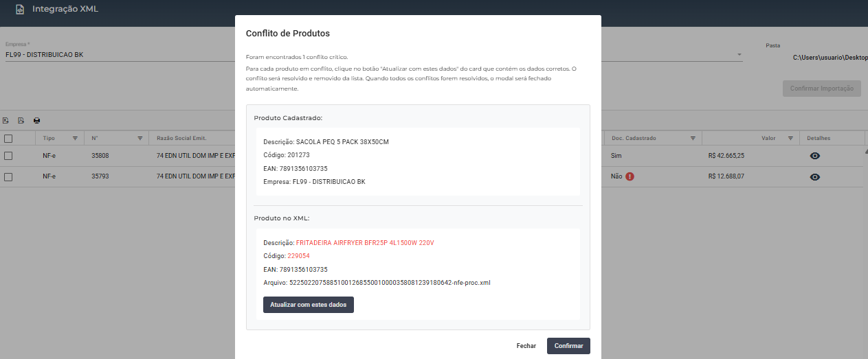Open the Valor column filter menu

pyautogui.click(x=790, y=138)
